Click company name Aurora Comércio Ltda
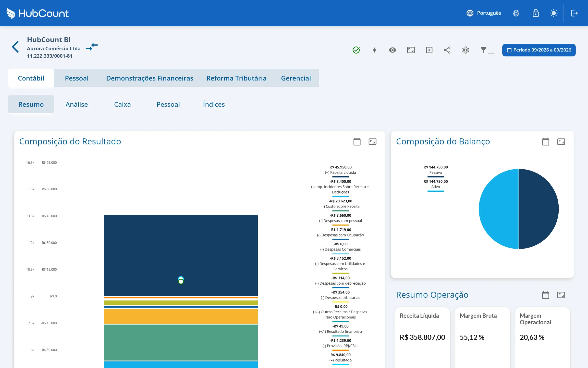The height and width of the screenshot is (368, 588). pos(54,49)
